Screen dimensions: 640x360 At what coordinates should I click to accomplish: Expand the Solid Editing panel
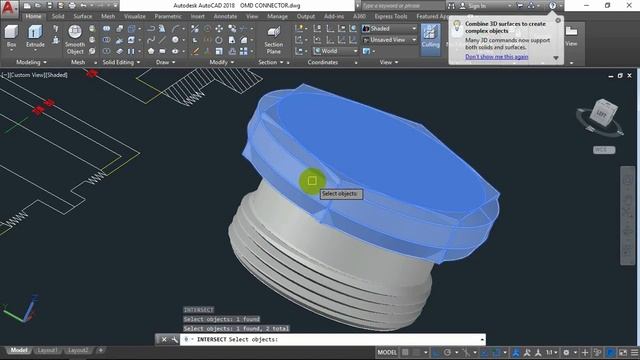tap(121, 62)
